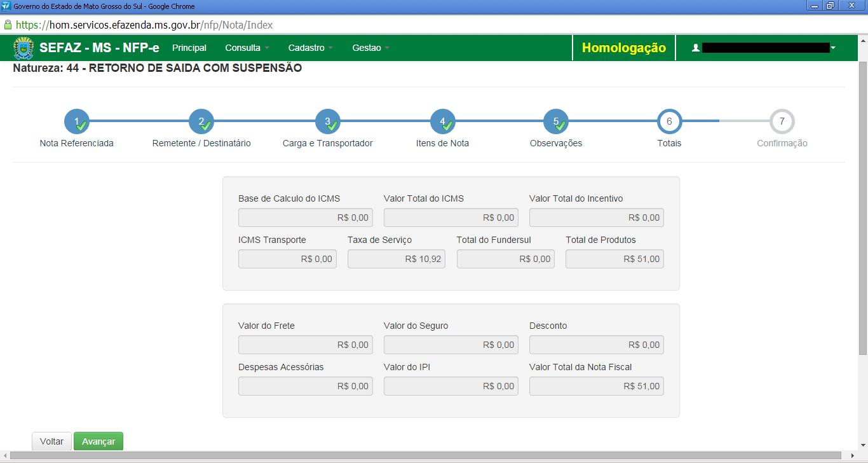The height and width of the screenshot is (463, 868).
Task: Select step 7 Confirmação circle
Action: coord(782,121)
